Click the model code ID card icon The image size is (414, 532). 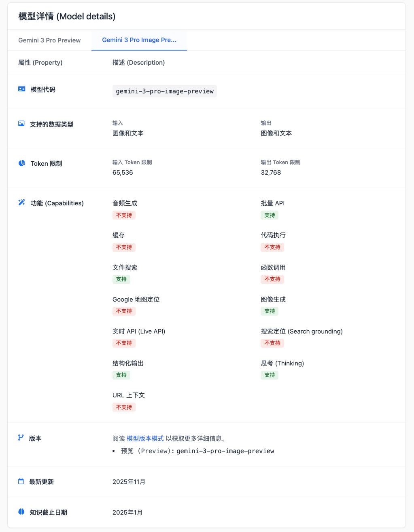coord(22,89)
